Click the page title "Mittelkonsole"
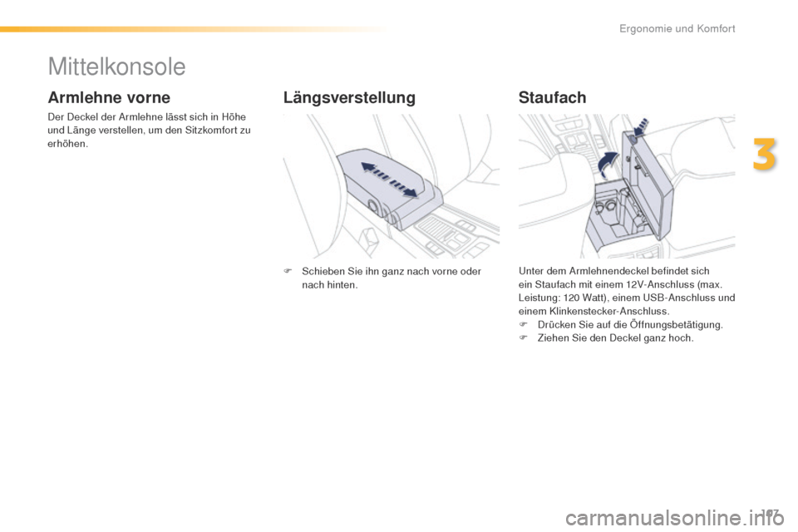798x532 pixels. [116, 66]
